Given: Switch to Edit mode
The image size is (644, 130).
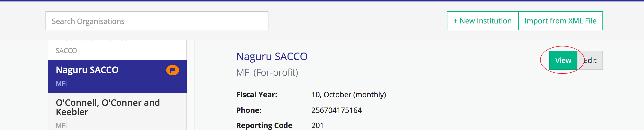Looking at the screenshot, I should click(x=590, y=61).
